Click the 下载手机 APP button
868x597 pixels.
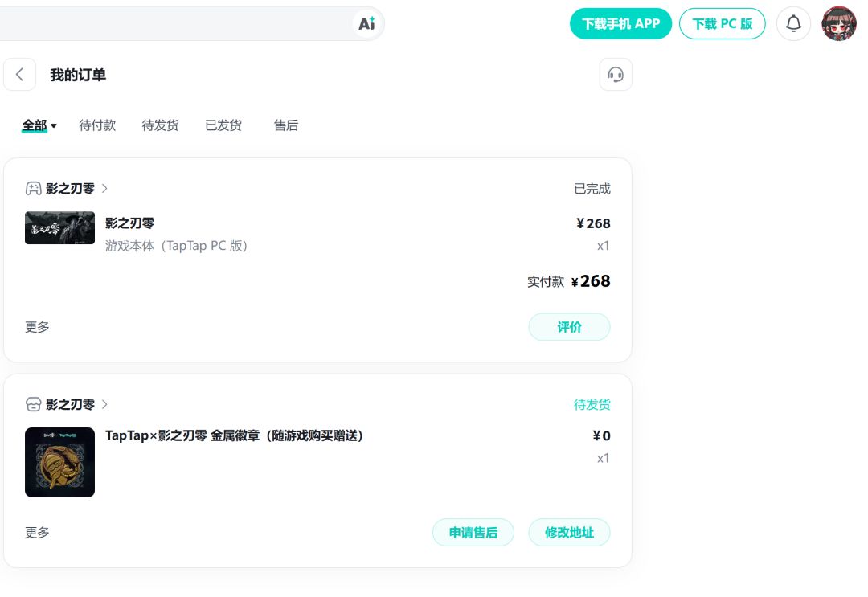click(x=620, y=24)
